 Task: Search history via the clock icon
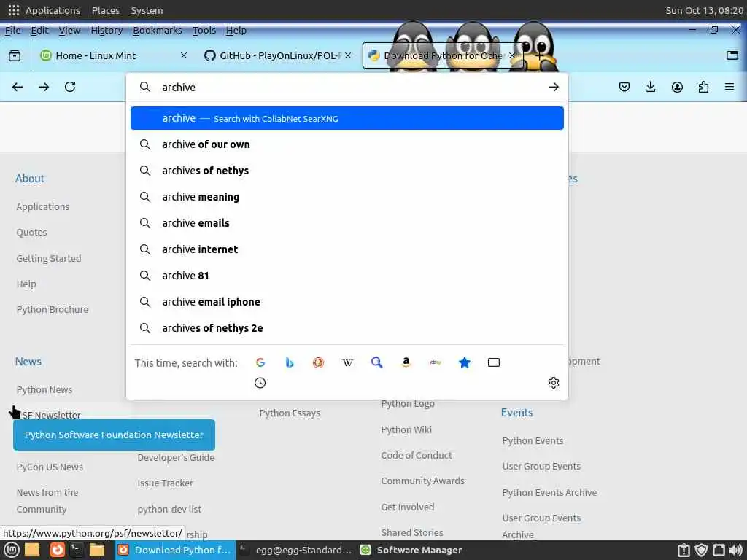(260, 383)
